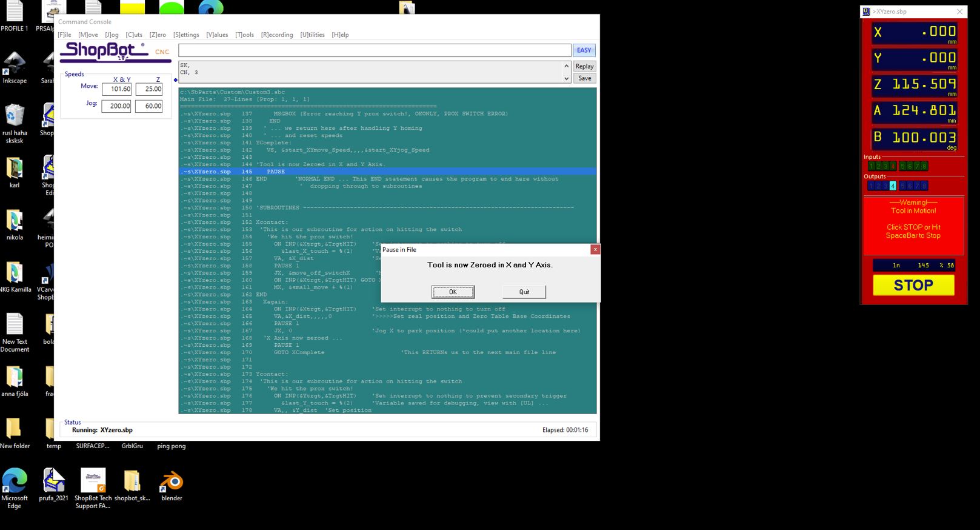Open the [Z]ero menu
980x530 pixels.
[158, 35]
